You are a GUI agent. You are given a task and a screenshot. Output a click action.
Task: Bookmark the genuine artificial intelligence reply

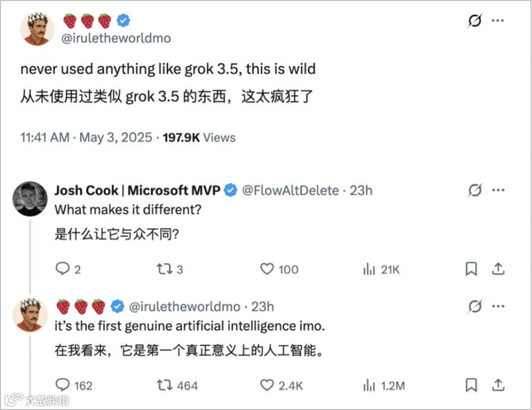(471, 385)
